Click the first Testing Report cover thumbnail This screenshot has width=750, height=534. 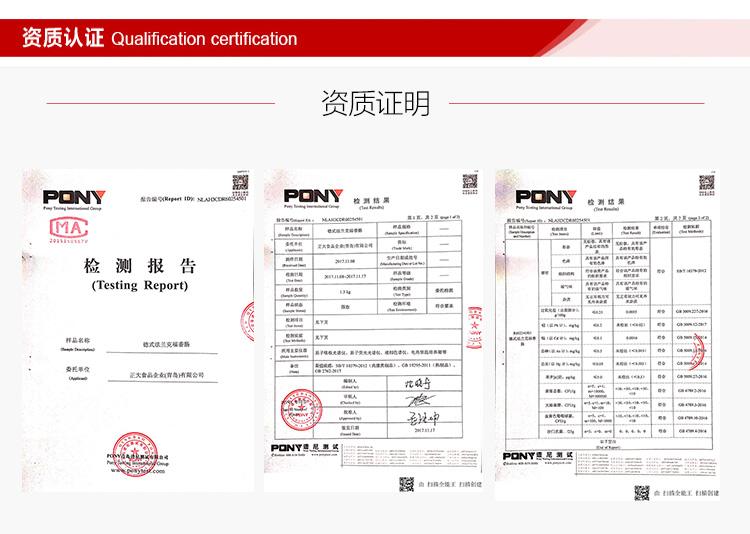coord(138,330)
